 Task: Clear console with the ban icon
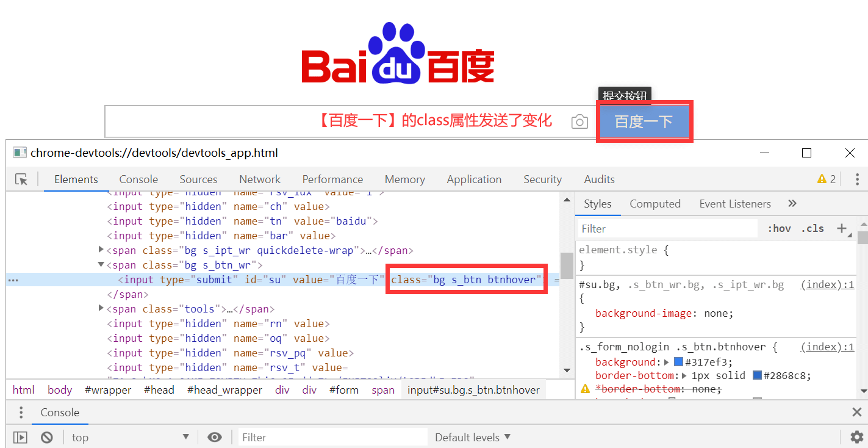[x=47, y=438]
